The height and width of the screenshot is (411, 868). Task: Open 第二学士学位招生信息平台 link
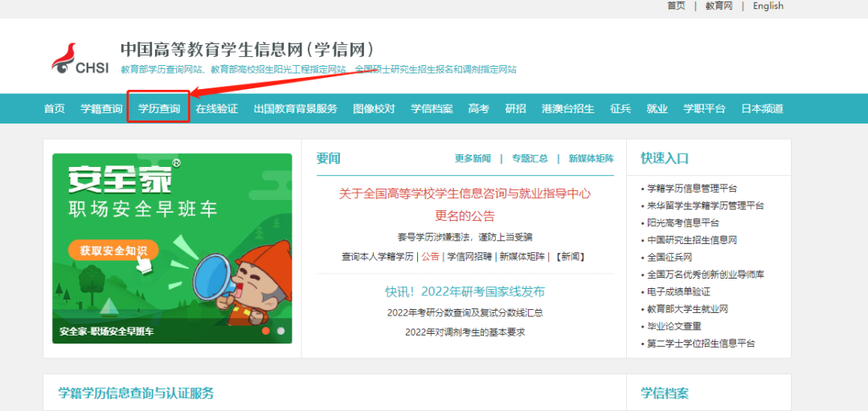(701, 344)
